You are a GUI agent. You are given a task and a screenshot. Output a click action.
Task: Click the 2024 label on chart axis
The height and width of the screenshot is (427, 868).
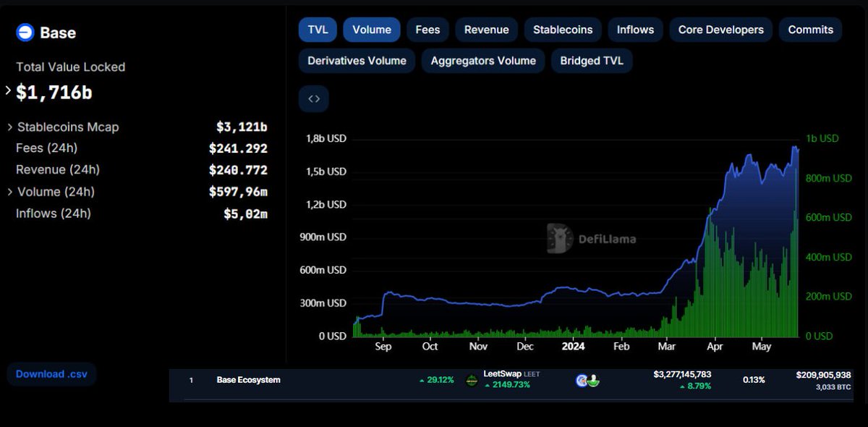pyautogui.click(x=571, y=347)
